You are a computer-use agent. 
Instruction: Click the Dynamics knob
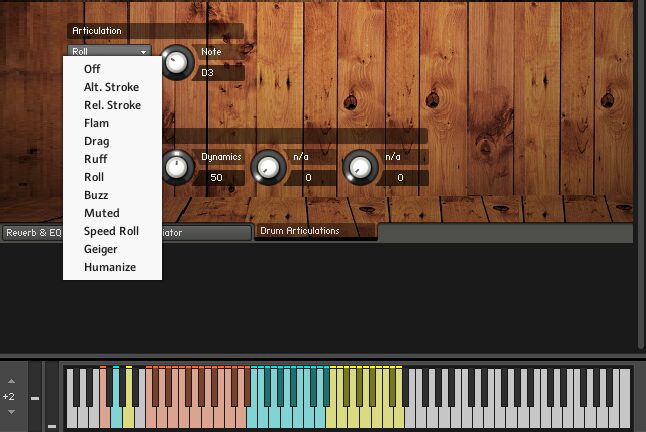point(177,167)
